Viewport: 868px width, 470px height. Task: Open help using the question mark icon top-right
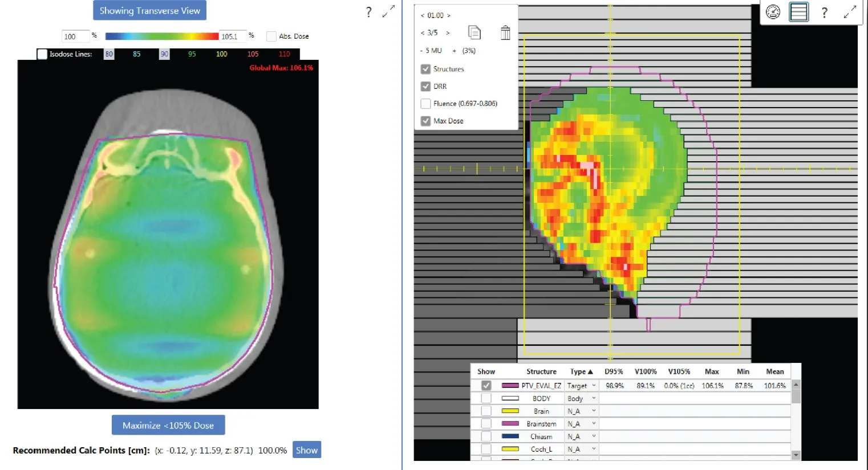[x=825, y=11]
